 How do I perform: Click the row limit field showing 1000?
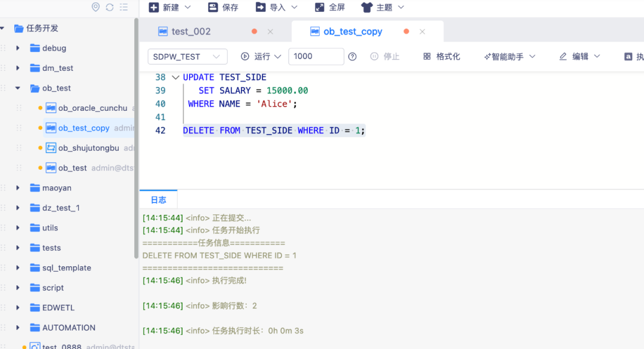coord(316,56)
